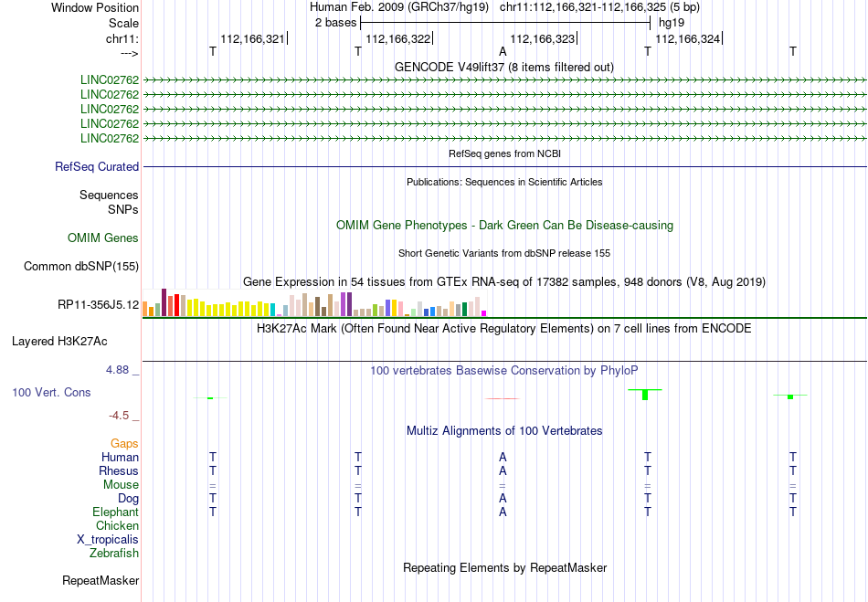This screenshot has height=602, width=868.
Task: Select the Chicken species label
Action: (x=117, y=525)
